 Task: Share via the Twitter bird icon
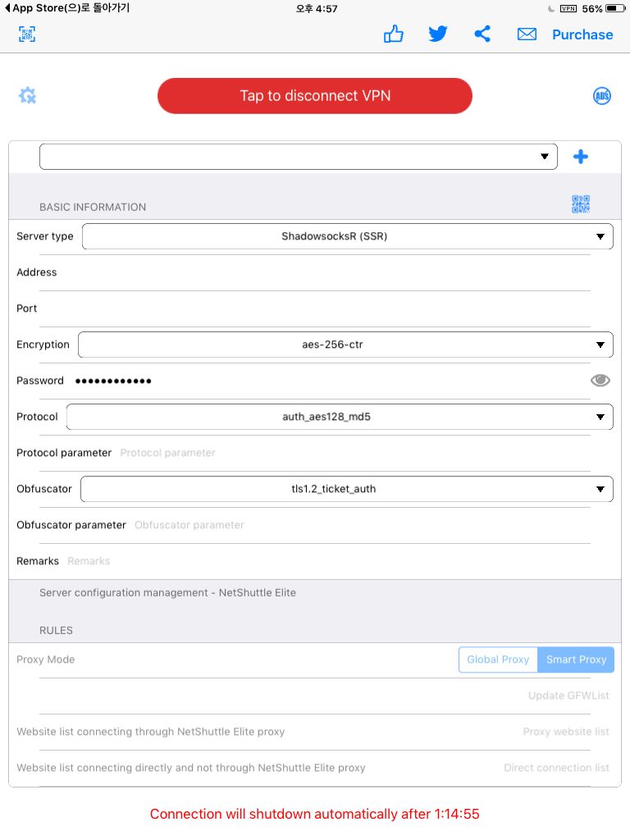[x=438, y=34]
